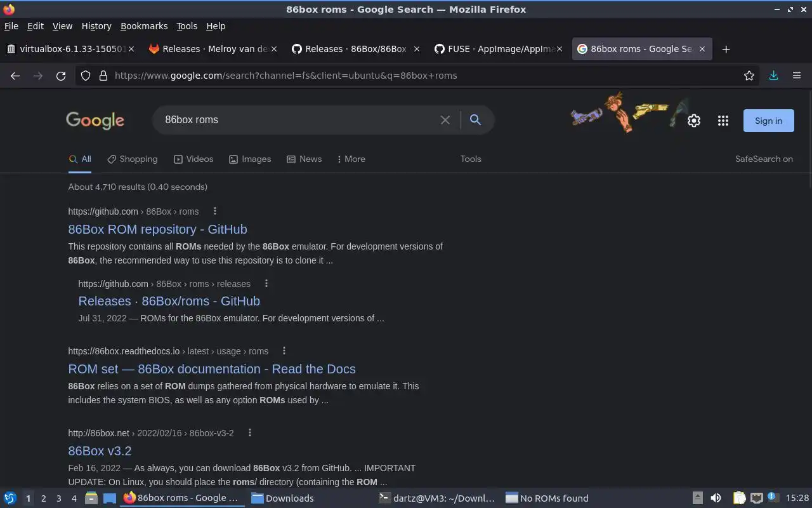This screenshot has width=812, height=508.
Task: Open options for the 86box.net result
Action: click(250, 432)
